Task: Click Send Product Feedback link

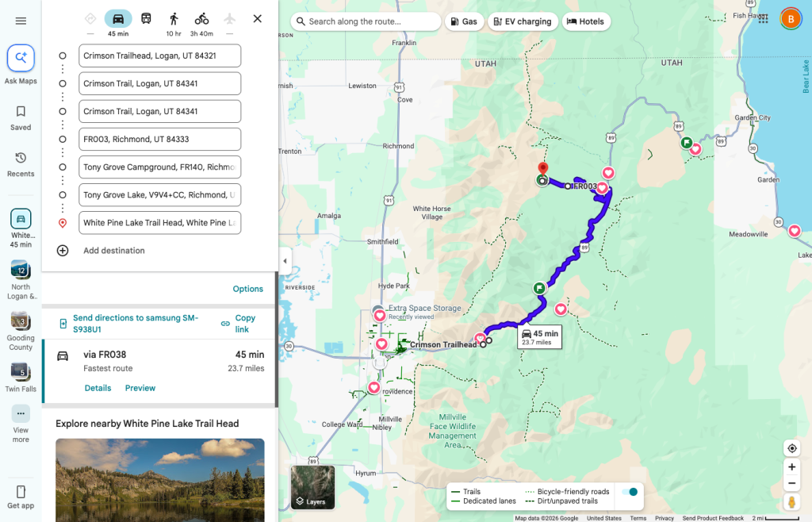Action: pyautogui.click(x=713, y=518)
